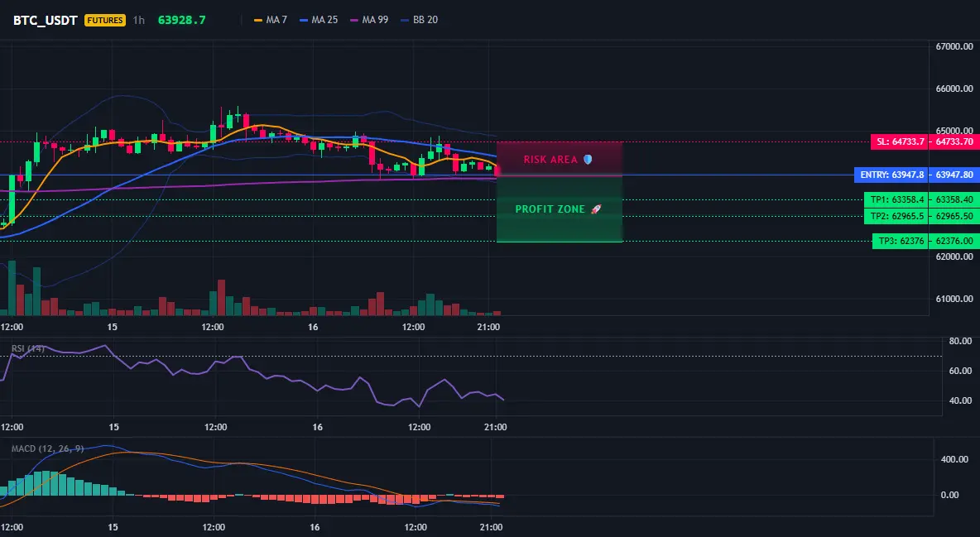Open the BTC_USDT symbol selector
This screenshot has height=537, width=980.
coord(46,20)
